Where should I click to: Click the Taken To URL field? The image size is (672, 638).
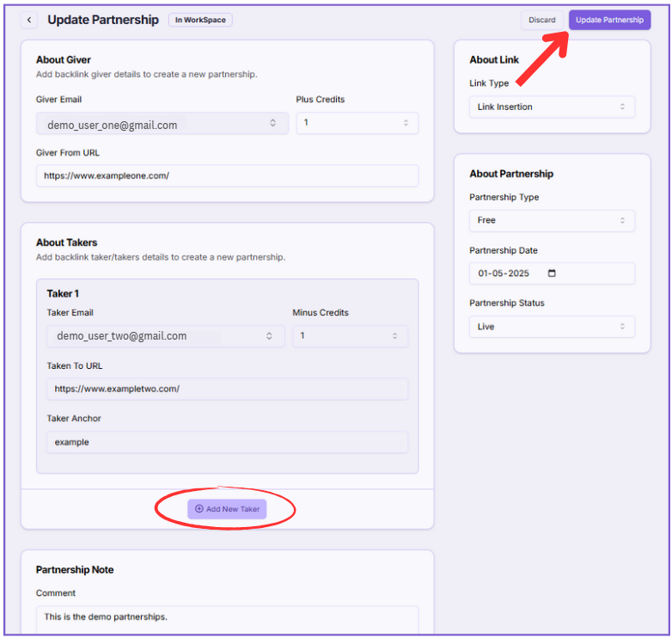coord(227,389)
